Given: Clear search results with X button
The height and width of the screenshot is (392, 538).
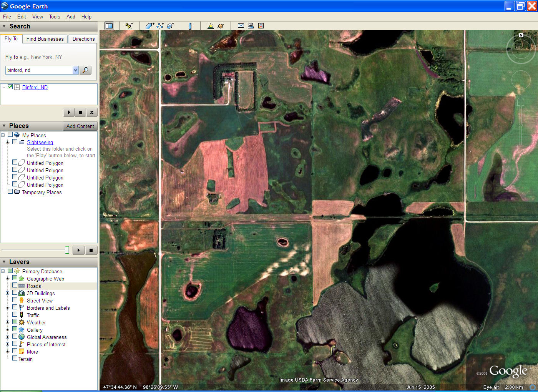Looking at the screenshot, I should [x=92, y=112].
